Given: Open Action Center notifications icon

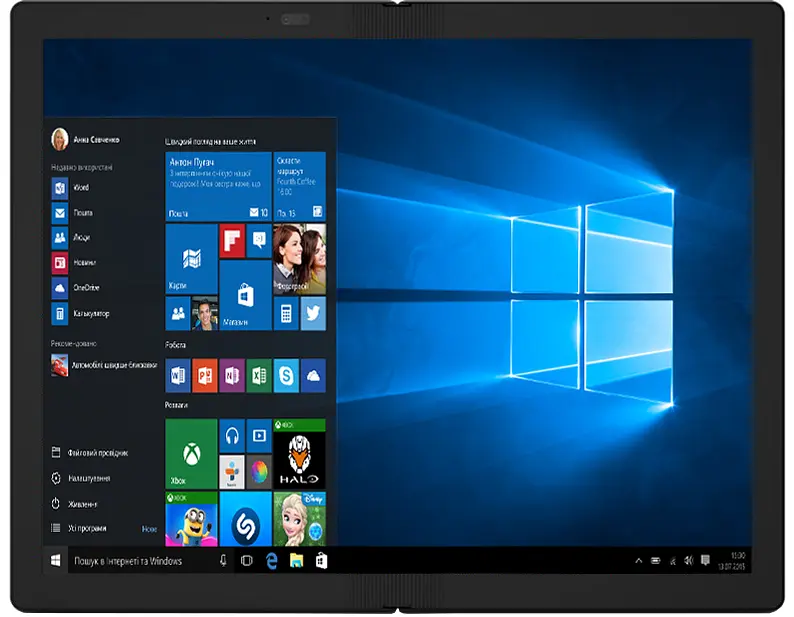Looking at the screenshot, I should pos(705,560).
